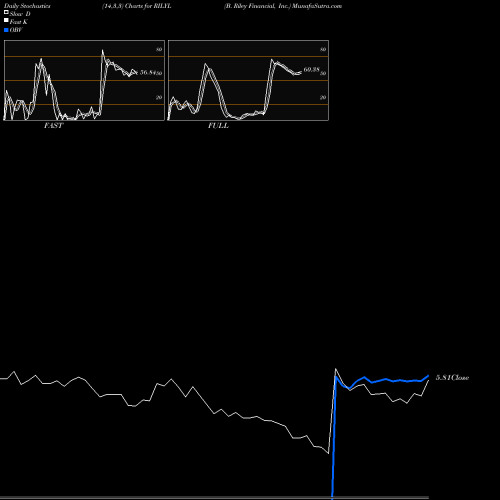The width and height of the screenshot is (500, 500).
Task: Click the blue OBV line end point
Action: (428, 376)
